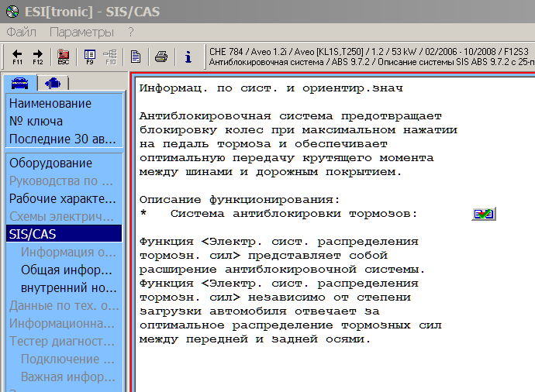535x392 pixels.
Task: Select № ключа in the sidebar
Action: point(64,121)
